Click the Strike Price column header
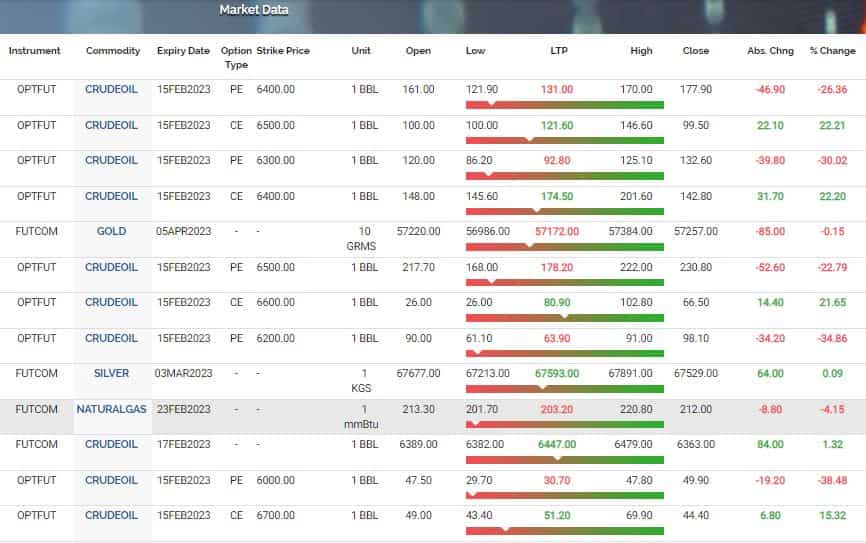Screen dimensions: 866x543 [283, 51]
